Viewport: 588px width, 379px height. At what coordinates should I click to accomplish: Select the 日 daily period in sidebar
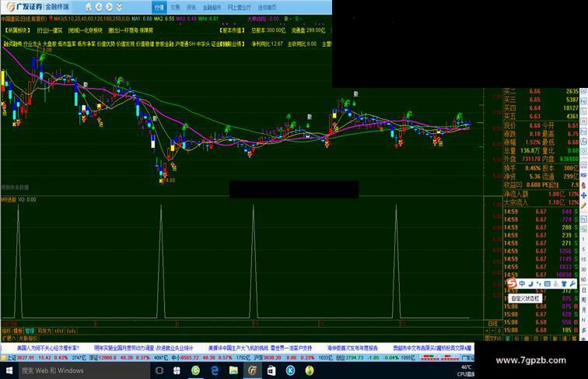[584, 290]
